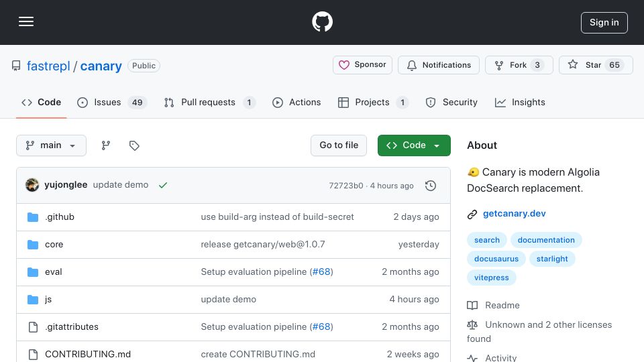Click the Fork count 3
This screenshot has height=362, width=644.
tap(537, 65)
